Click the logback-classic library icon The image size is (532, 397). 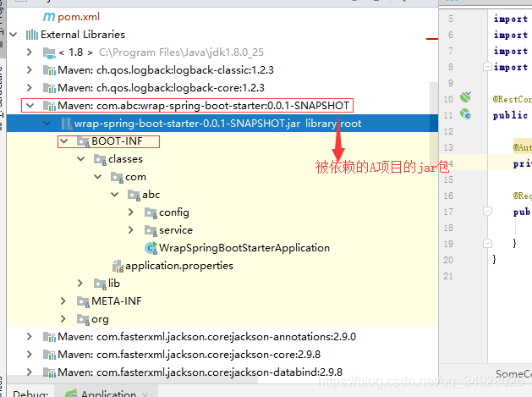pos(49,70)
